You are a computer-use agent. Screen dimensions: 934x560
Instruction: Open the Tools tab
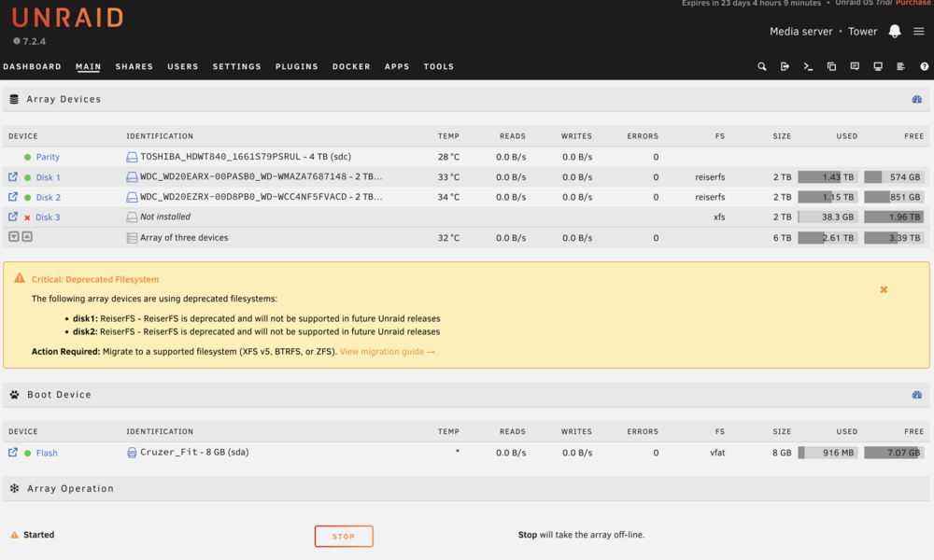439,66
